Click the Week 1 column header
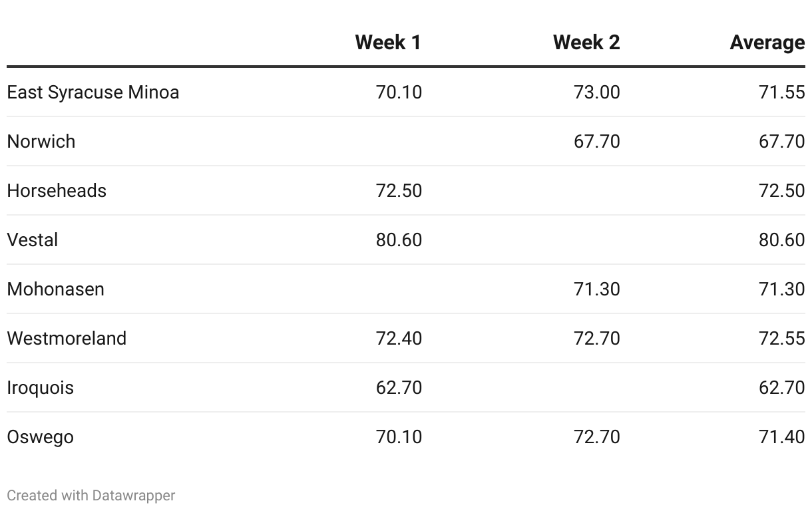This screenshot has width=812, height=511. [x=388, y=43]
